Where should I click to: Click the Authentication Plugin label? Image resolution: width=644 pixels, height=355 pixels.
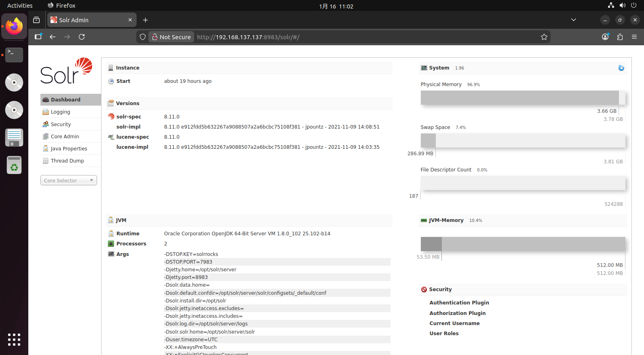tap(459, 303)
